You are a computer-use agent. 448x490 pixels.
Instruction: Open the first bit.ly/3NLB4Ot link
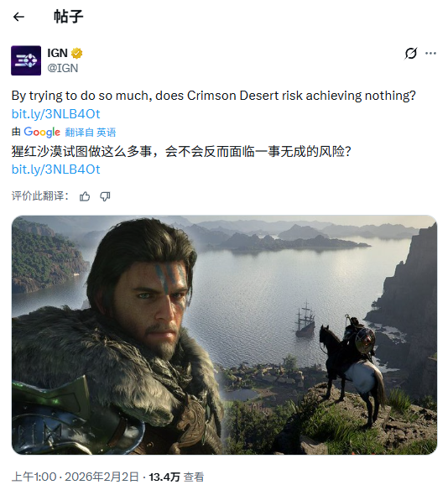point(56,114)
